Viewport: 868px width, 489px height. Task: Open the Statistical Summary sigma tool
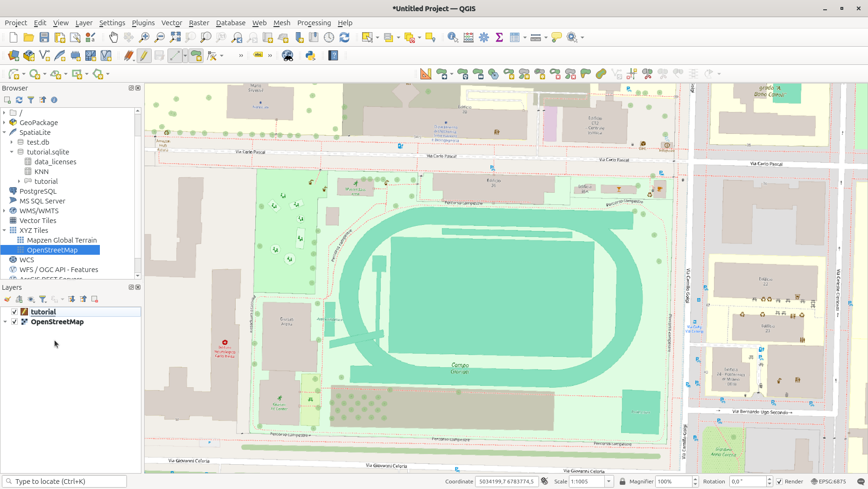tap(499, 37)
